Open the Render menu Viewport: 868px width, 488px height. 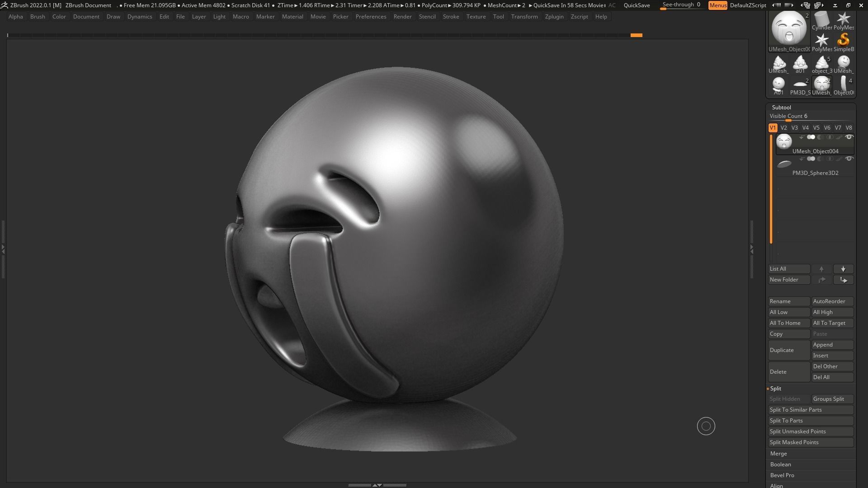click(402, 17)
